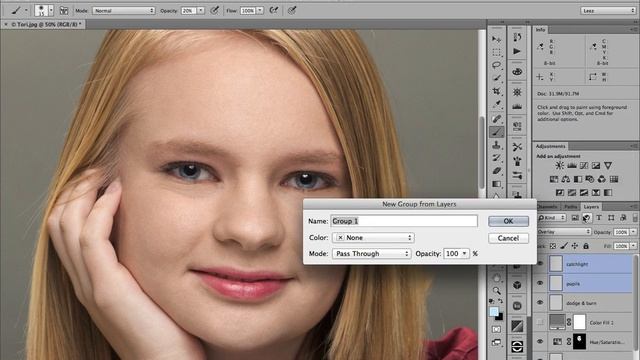The height and width of the screenshot is (360, 640).
Task: Open the brush Opacity slider arrow
Action: point(201,11)
